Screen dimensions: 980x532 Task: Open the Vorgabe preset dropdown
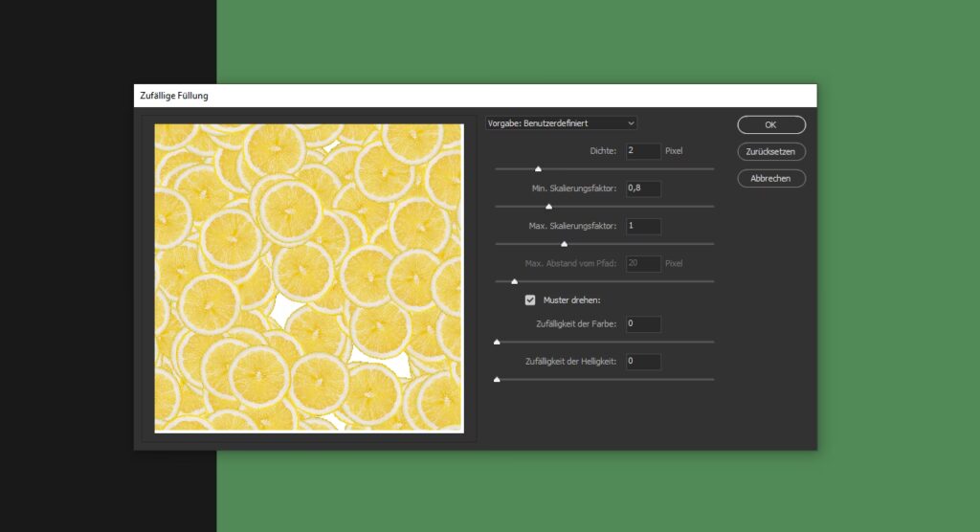tap(561, 123)
